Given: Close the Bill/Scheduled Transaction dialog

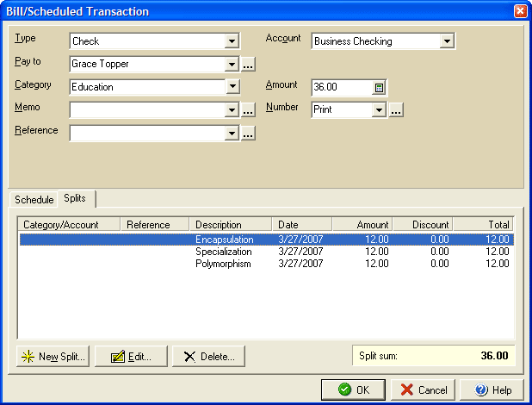Looking at the screenshot, I should click(520, 11).
